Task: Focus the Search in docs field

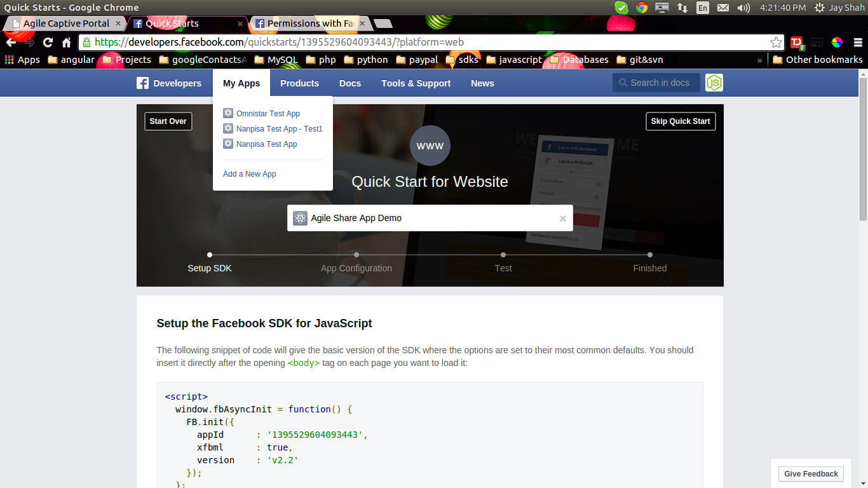Action: 656,83
